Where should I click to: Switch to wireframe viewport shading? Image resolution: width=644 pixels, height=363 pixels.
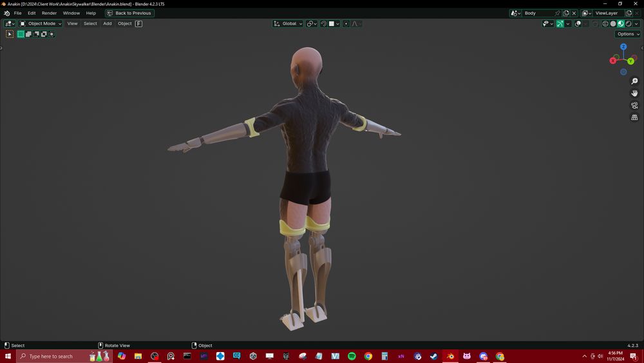point(605,24)
